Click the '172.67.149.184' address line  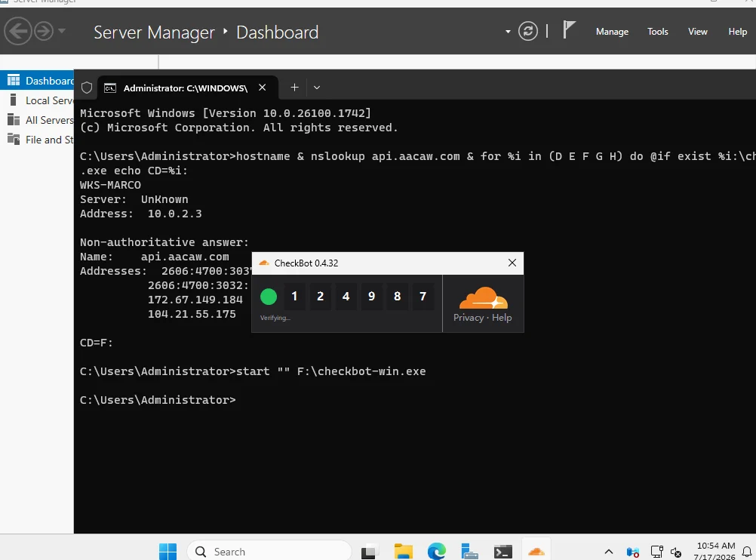tap(195, 300)
